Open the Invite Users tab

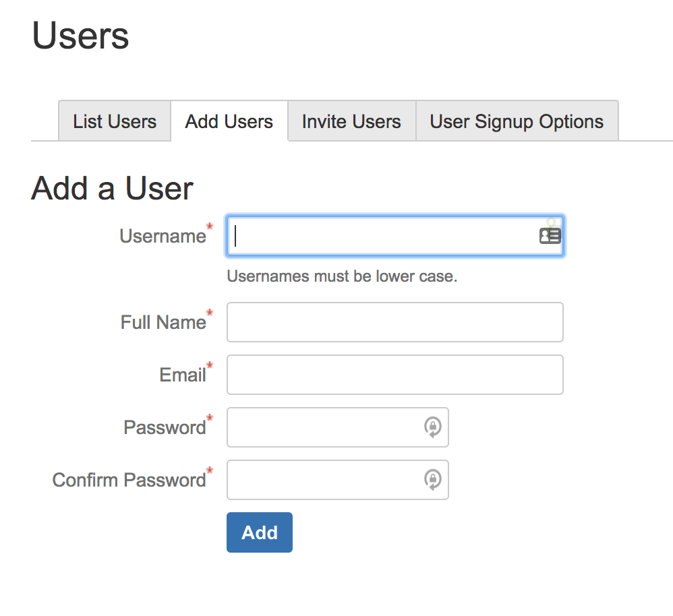(x=351, y=121)
